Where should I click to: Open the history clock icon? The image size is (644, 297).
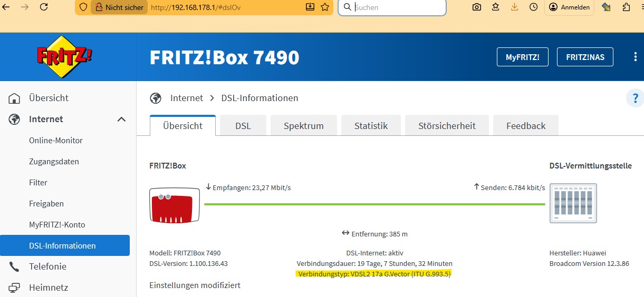pos(534,7)
